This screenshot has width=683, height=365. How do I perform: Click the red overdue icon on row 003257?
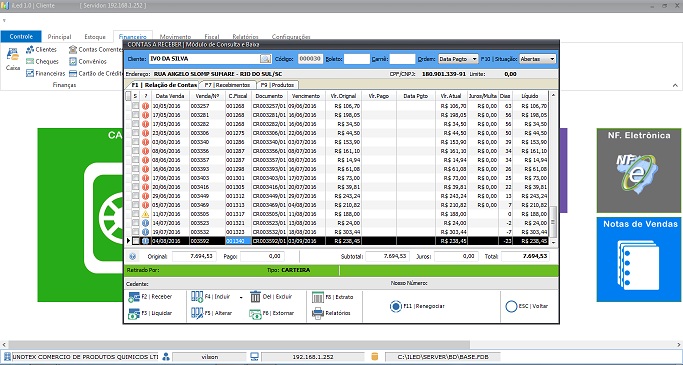coord(145,106)
